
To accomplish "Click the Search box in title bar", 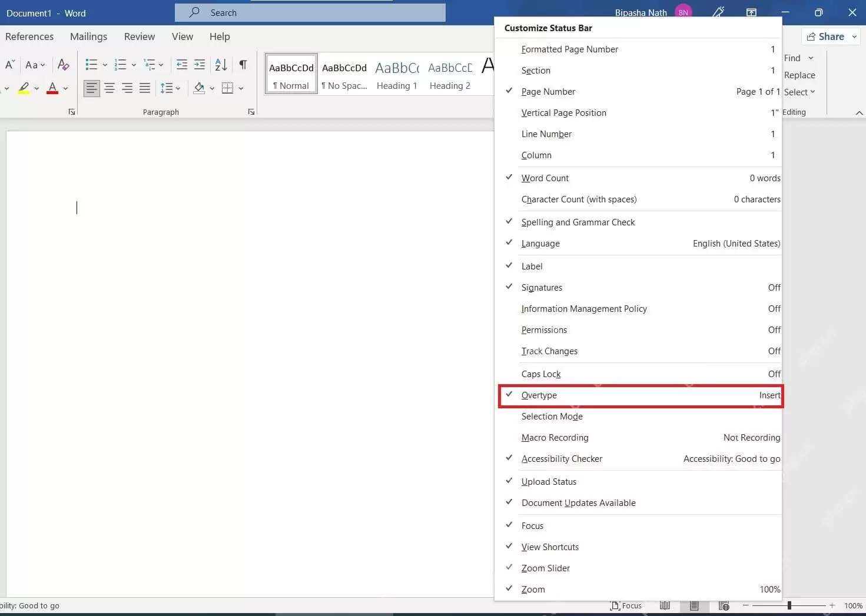I will [x=310, y=12].
